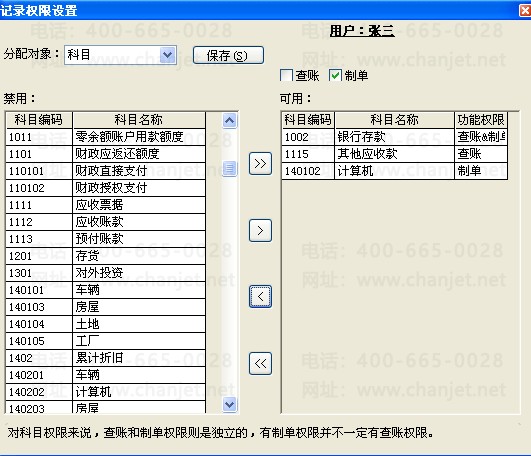
Task: Select row 140201 车辆
Action: pyautogui.click(x=105, y=375)
